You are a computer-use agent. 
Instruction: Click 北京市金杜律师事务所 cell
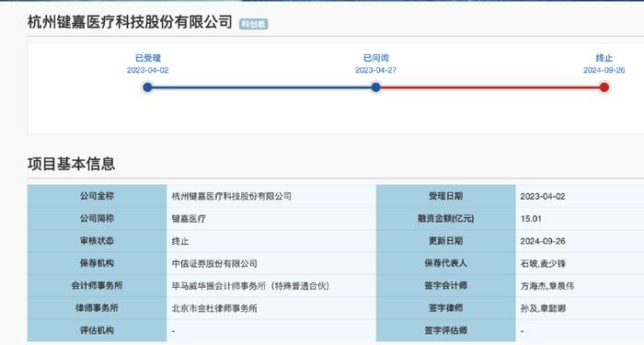[271, 308]
